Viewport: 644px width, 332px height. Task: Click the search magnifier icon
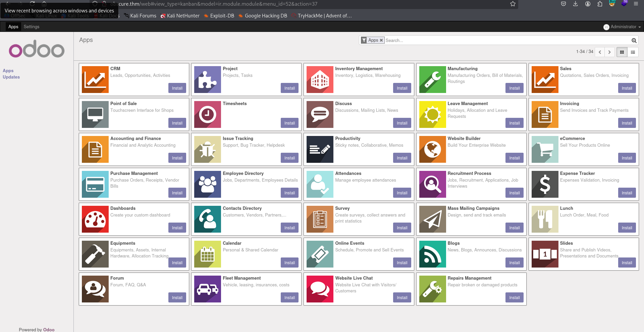pyautogui.click(x=634, y=40)
